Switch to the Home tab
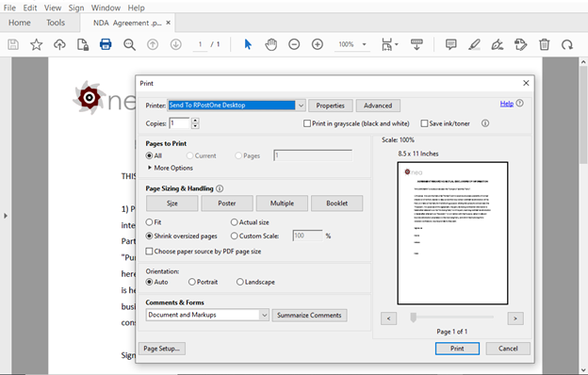The height and width of the screenshot is (375, 588). click(x=20, y=23)
